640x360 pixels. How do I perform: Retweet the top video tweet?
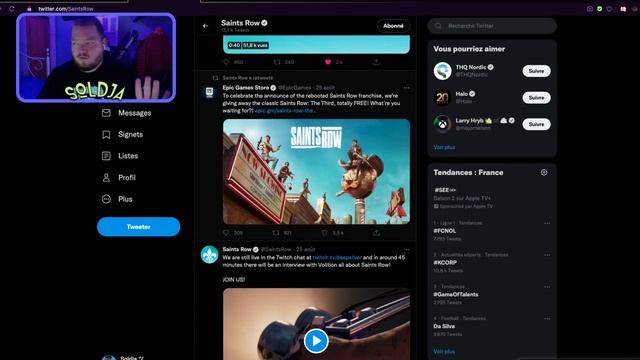[x=277, y=62]
